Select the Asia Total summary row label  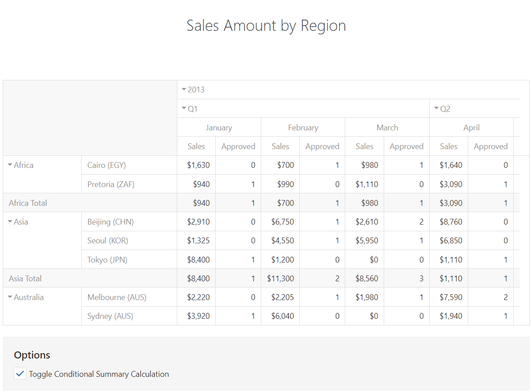25,279
